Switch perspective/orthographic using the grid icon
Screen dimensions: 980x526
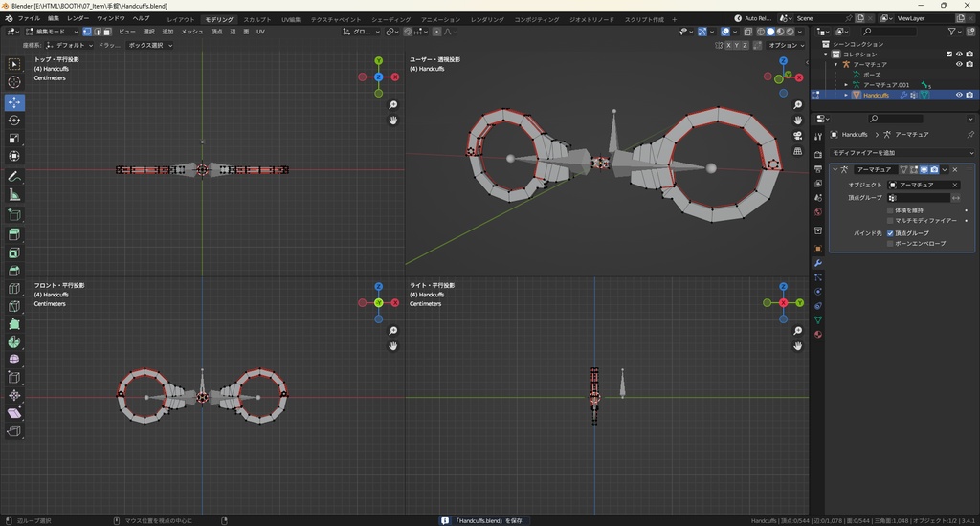tap(797, 150)
